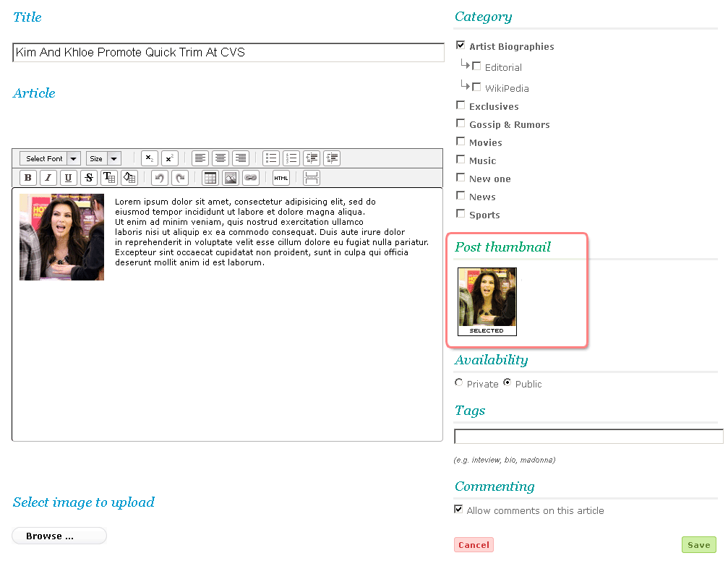Click into the Title input field
The image size is (728, 566).
coord(228,53)
